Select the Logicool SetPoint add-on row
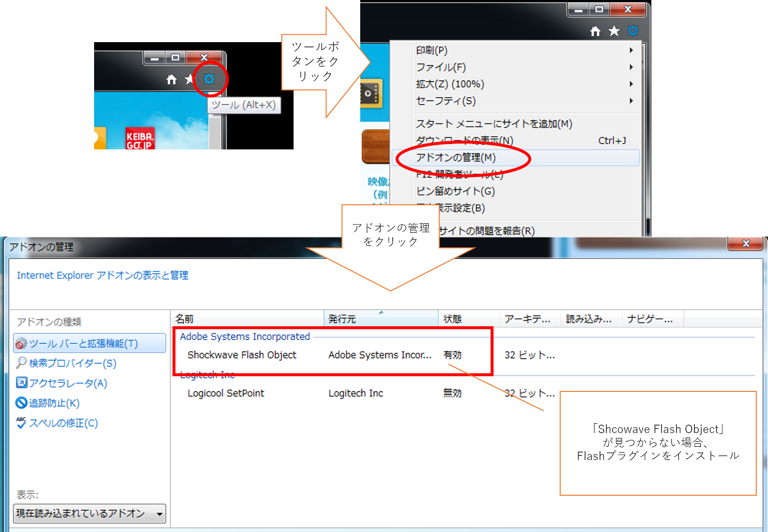The width and height of the screenshot is (768, 532). (225, 393)
